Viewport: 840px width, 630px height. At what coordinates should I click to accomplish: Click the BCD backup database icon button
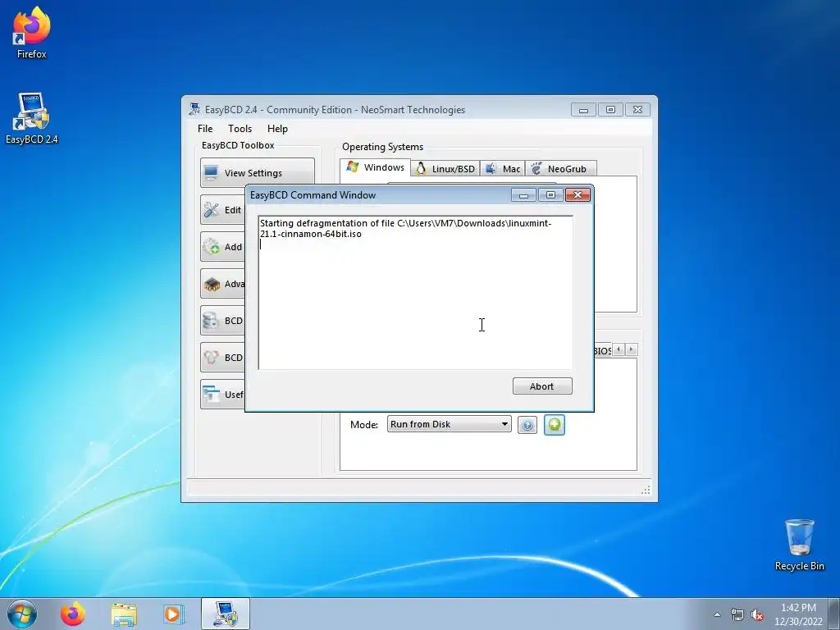(222, 321)
